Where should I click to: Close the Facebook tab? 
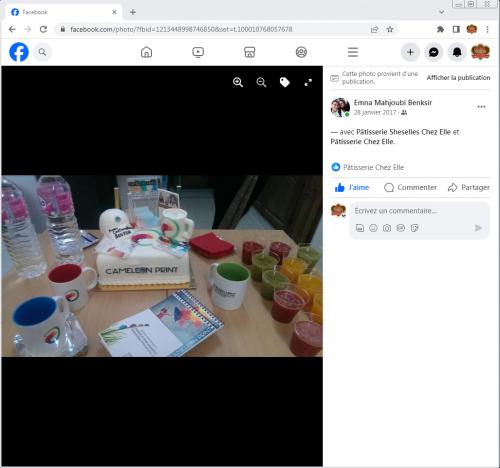(114, 12)
